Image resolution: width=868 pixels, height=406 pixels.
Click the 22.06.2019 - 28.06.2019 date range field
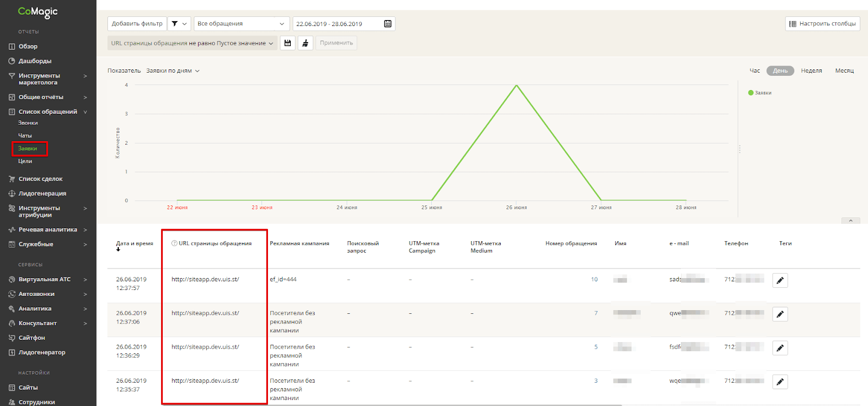point(344,24)
